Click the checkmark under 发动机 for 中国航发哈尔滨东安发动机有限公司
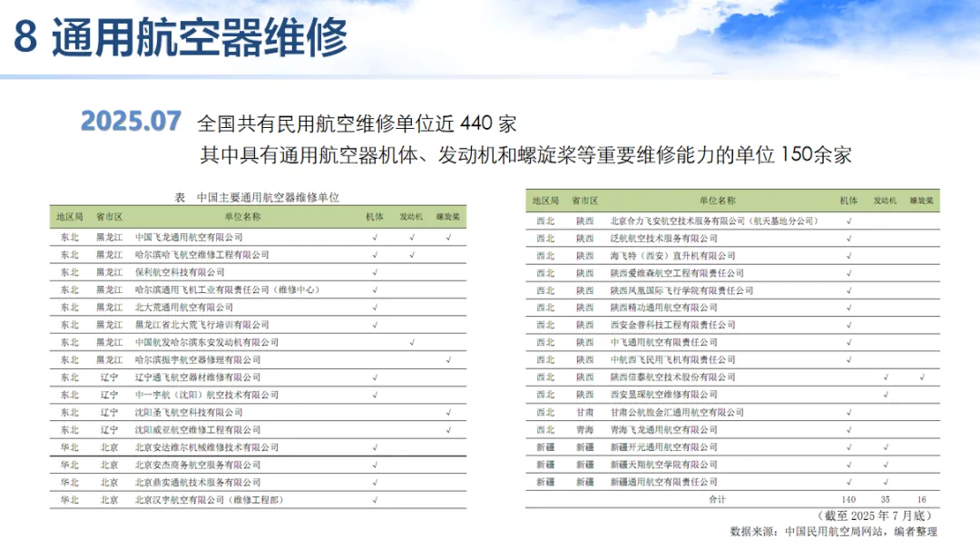The width and height of the screenshot is (980, 549). point(411,343)
